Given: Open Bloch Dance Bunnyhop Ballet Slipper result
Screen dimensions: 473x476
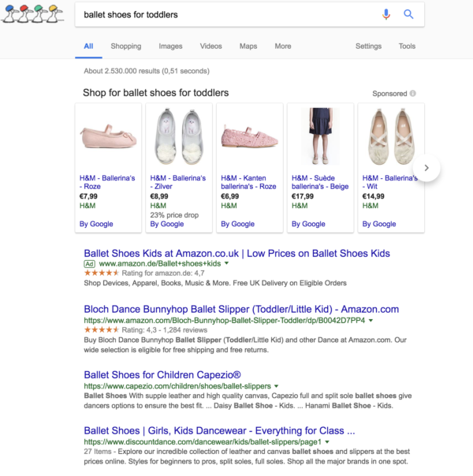Looking at the screenshot, I should (241, 309).
